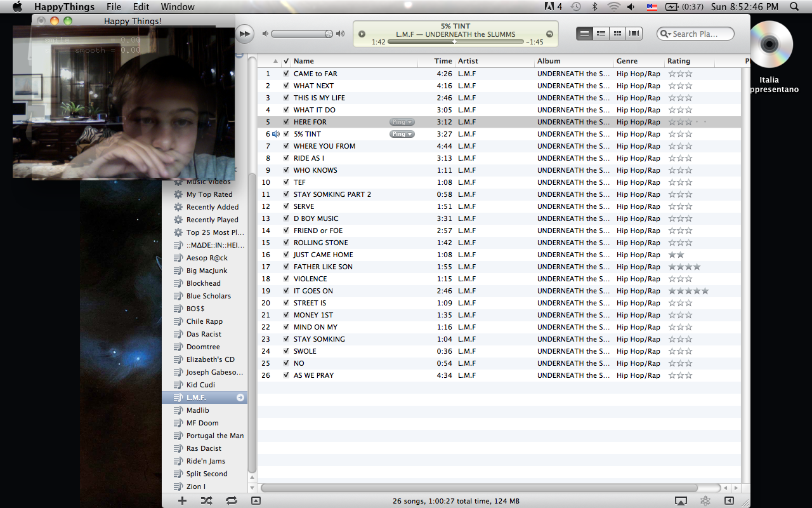Sort songs by Artist column
The height and width of the screenshot is (508, 812).
click(x=495, y=61)
